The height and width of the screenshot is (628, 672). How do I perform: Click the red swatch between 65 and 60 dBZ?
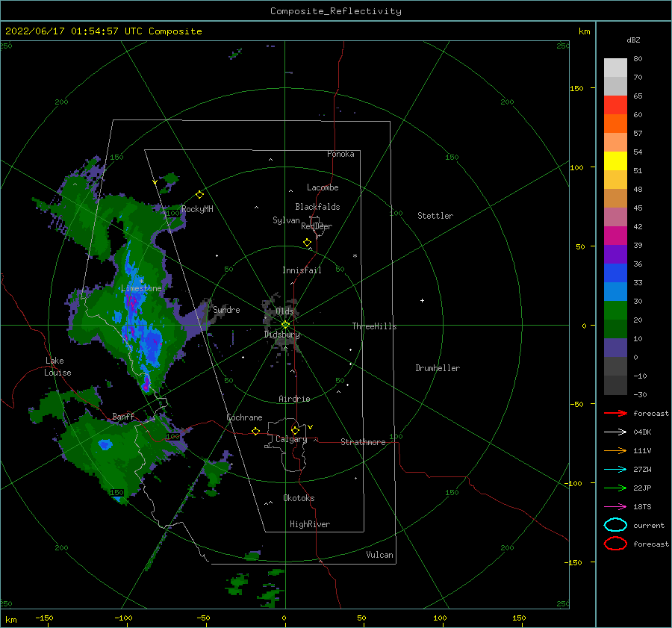click(x=615, y=105)
